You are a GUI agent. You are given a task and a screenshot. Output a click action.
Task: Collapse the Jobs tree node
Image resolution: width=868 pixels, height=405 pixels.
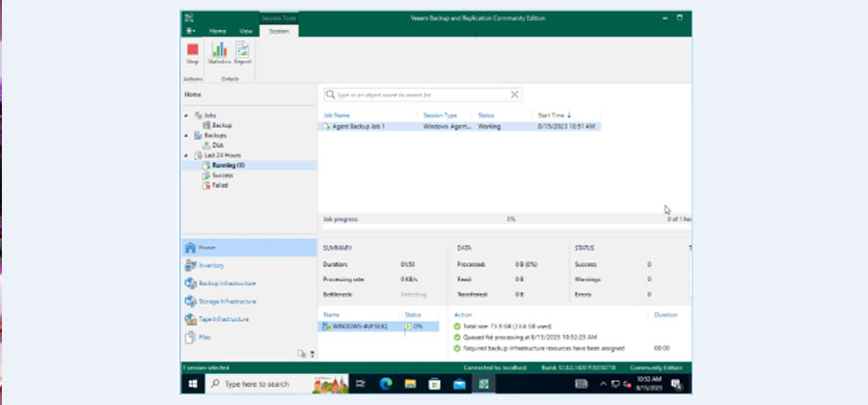click(x=186, y=115)
